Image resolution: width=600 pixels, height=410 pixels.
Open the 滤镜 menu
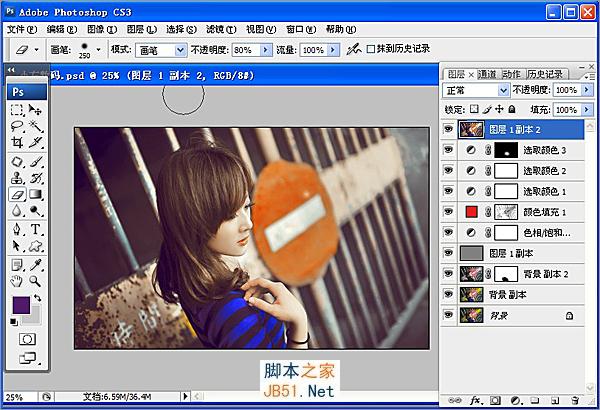pyautogui.click(x=221, y=29)
